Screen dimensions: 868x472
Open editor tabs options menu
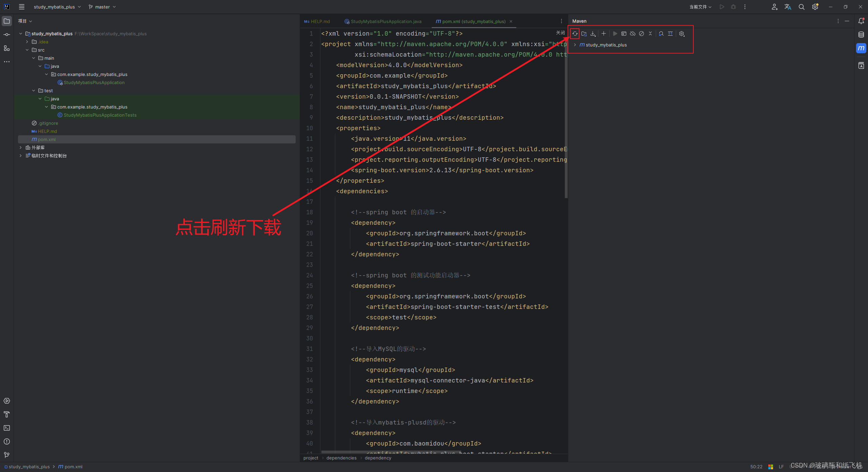coord(561,21)
